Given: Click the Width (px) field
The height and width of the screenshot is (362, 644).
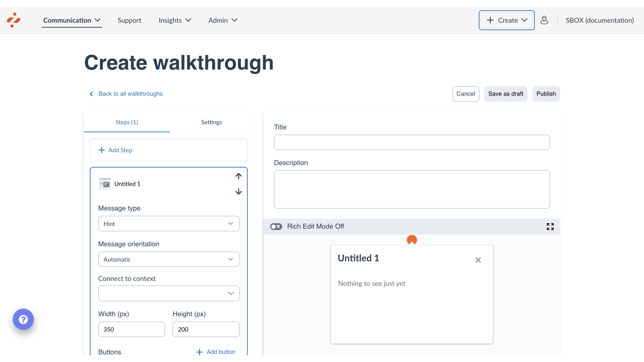Looking at the screenshot, I should [x=131, y=329].
